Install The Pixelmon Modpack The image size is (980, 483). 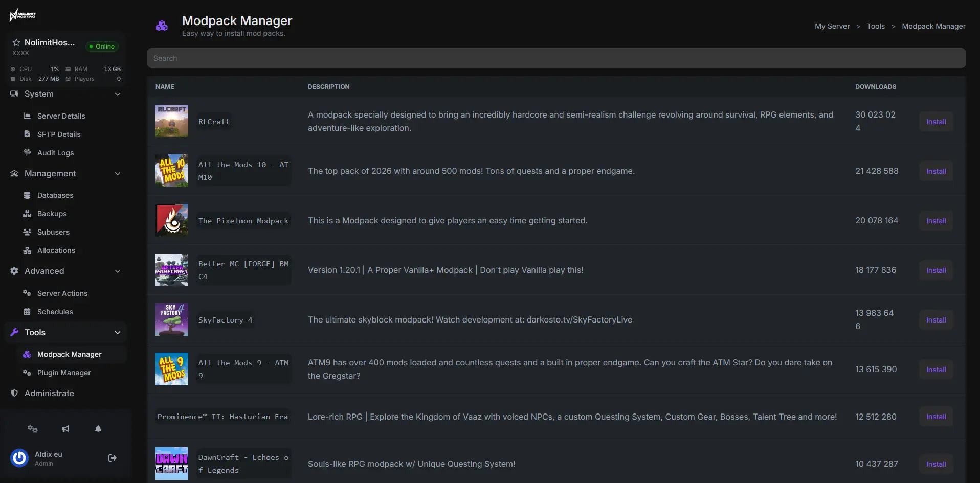coord(936,221)
